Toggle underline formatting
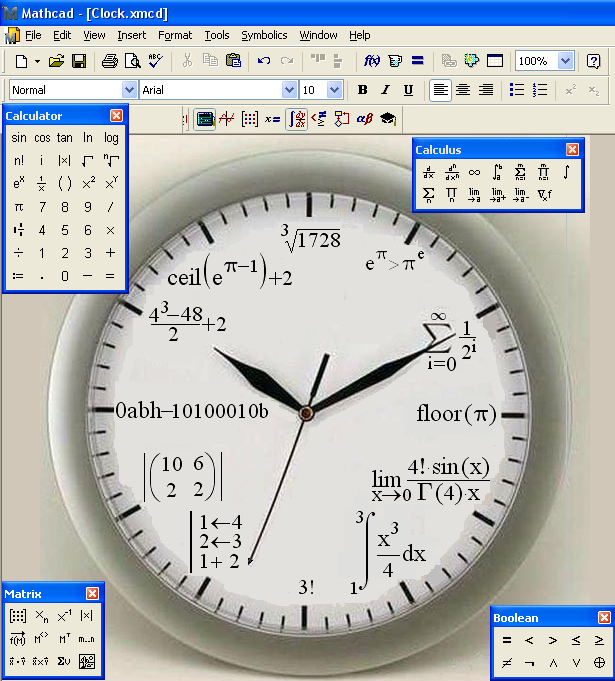 coord(408,90)
